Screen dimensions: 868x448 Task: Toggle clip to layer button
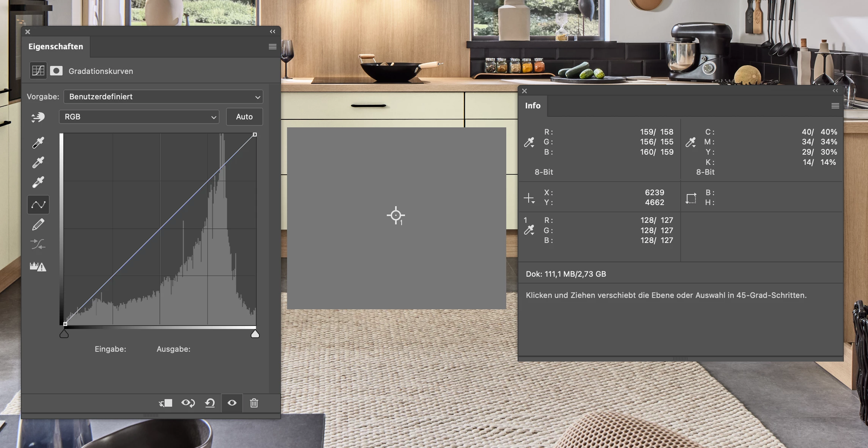pos(166,403)
